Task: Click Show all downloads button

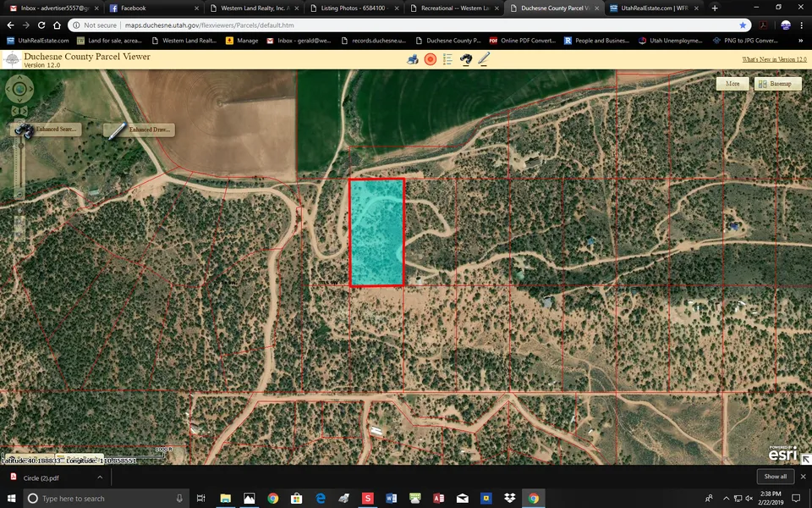Action: (x=776, y=477)
